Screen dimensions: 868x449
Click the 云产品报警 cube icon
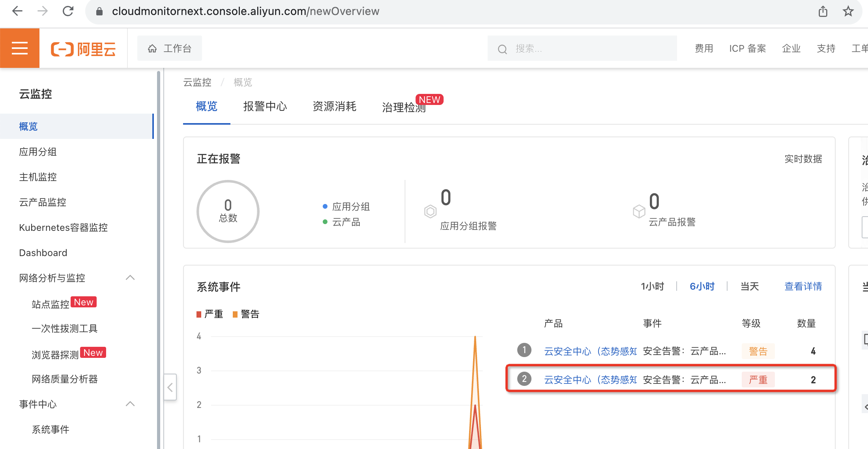click(x=639, y=211)
